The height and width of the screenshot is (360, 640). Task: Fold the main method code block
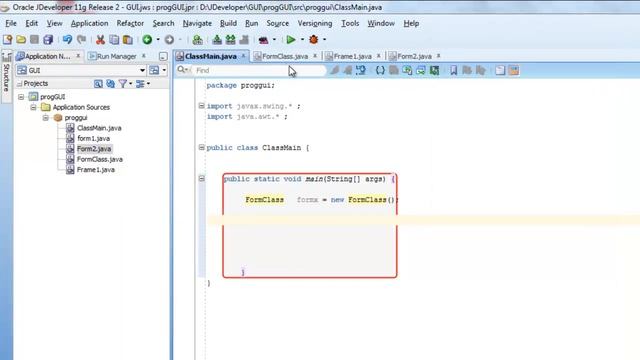pyautogui.click(x=201, y=178)
